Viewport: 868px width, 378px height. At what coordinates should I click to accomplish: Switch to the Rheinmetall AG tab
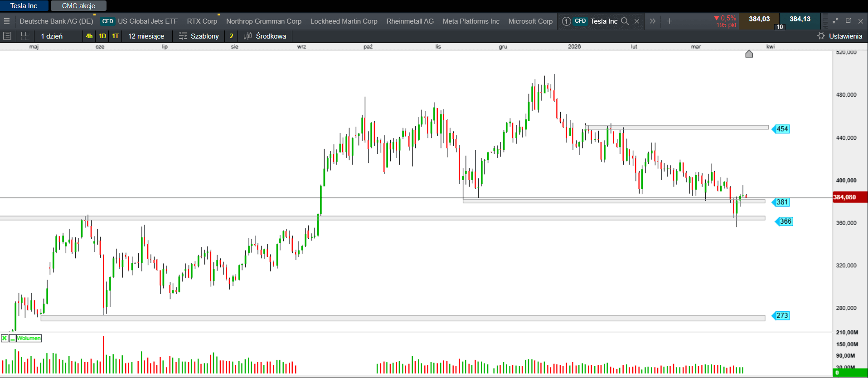point(410,21)
